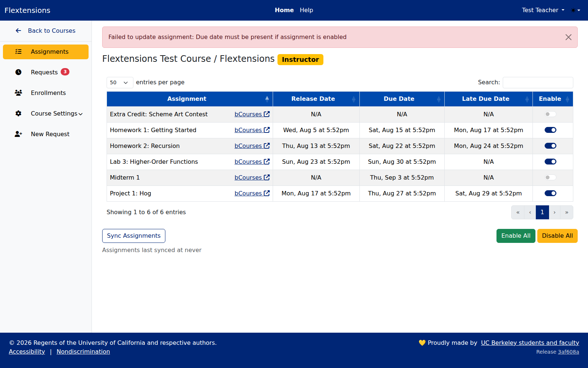Open the Test Teacher user menu
Image resolution: width=588 pixels, height=368 pixels.
(543, 10)
